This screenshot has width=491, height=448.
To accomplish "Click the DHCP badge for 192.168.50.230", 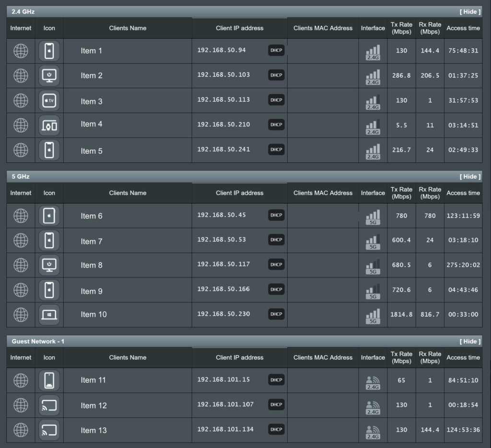I will pos(276,314).
